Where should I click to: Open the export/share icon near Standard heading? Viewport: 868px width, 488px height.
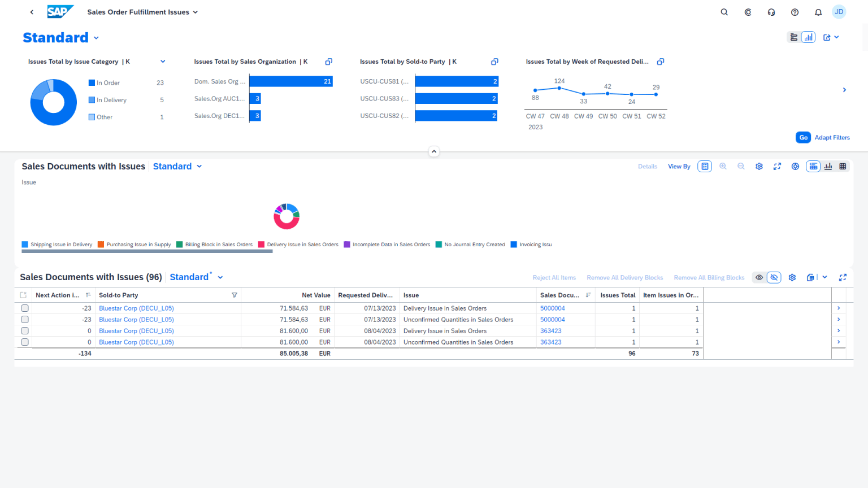point(827,37)
